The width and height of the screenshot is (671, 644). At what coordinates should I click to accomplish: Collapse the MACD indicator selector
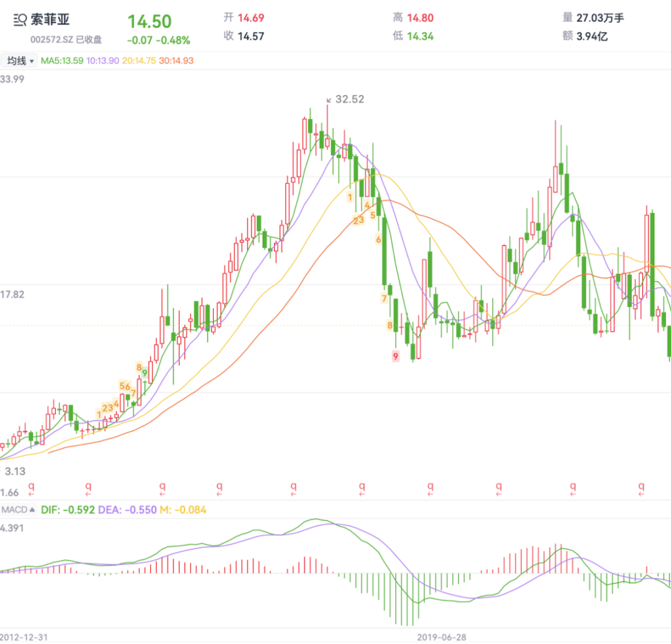pyautogui.click(x=18, y=510)
